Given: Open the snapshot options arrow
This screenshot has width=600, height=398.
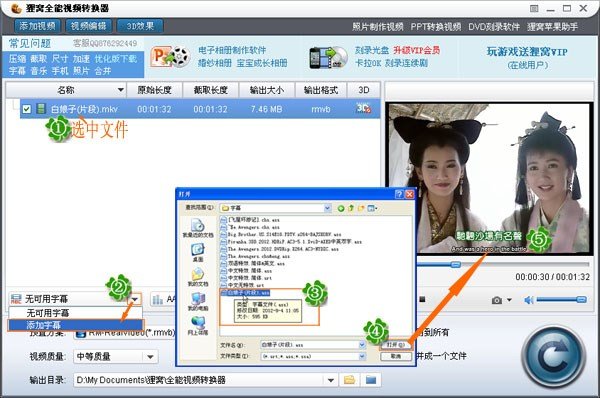Looking at the screenshot, I should click(509, 300).
